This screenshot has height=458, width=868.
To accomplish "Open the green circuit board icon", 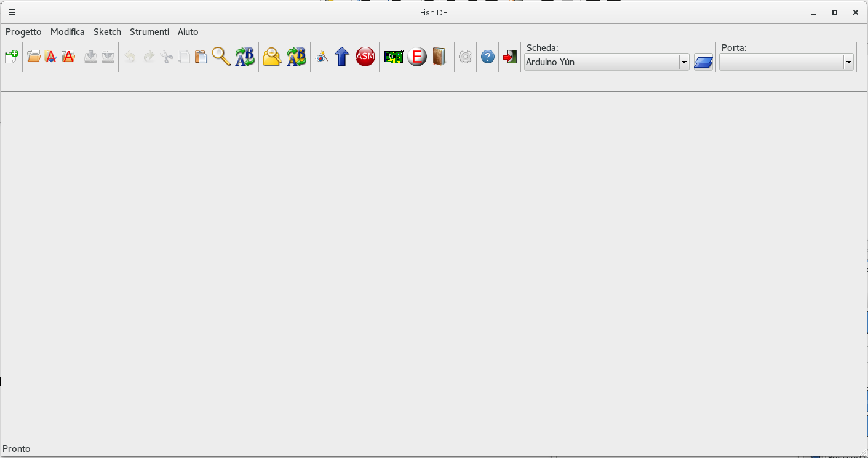I will (394, 57).
